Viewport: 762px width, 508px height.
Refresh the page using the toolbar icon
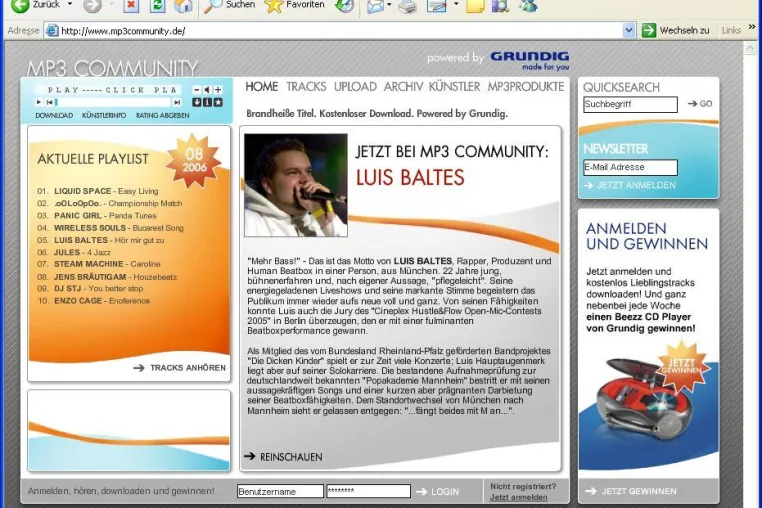pos(157,5)
